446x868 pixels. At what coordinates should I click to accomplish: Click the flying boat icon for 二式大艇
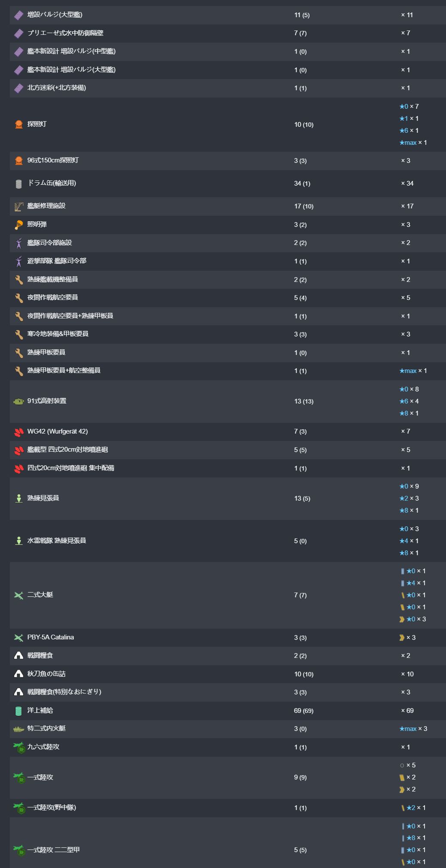[x=18, y=595]
